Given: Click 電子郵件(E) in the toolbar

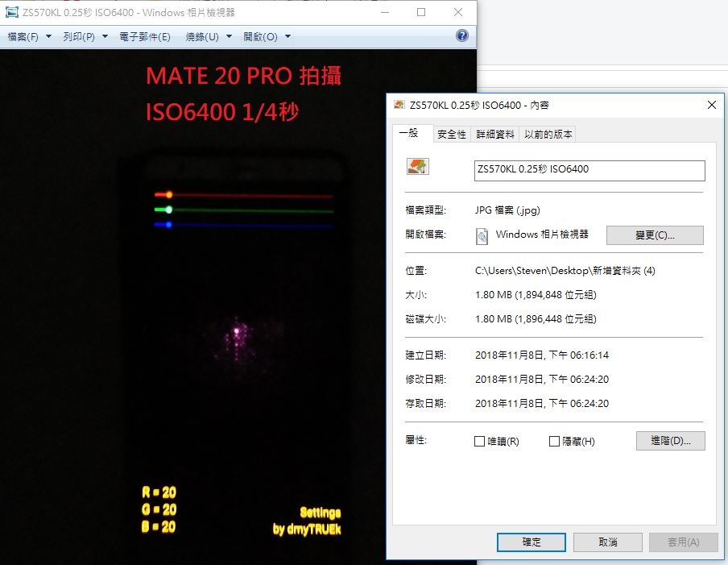Looking at the screenshot, I should (145, 37).
